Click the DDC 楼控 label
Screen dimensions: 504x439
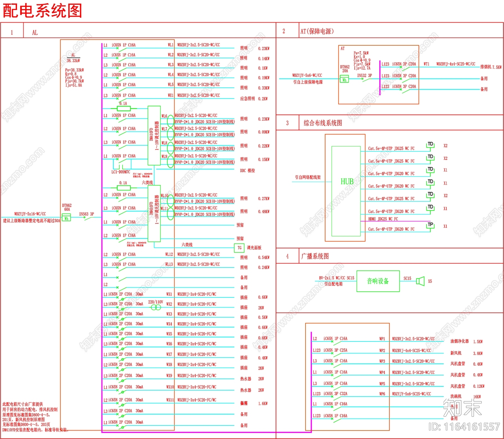click(247, 171)
